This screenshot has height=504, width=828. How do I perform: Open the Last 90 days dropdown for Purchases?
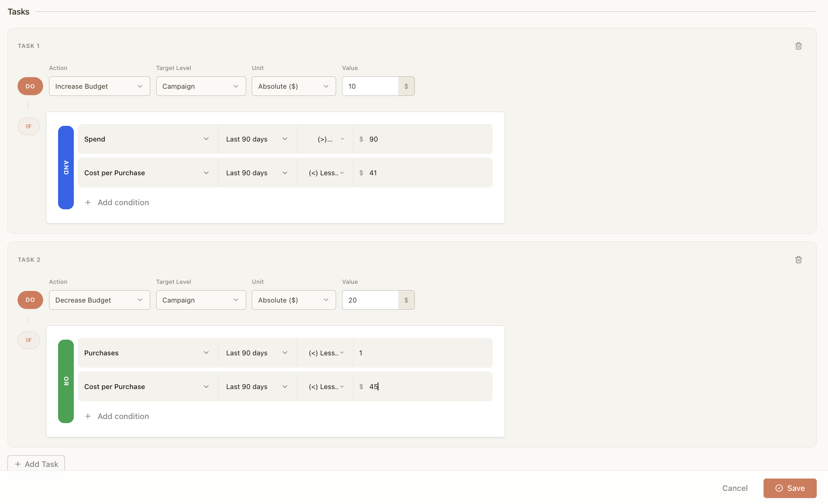click(x=257, y=353)
